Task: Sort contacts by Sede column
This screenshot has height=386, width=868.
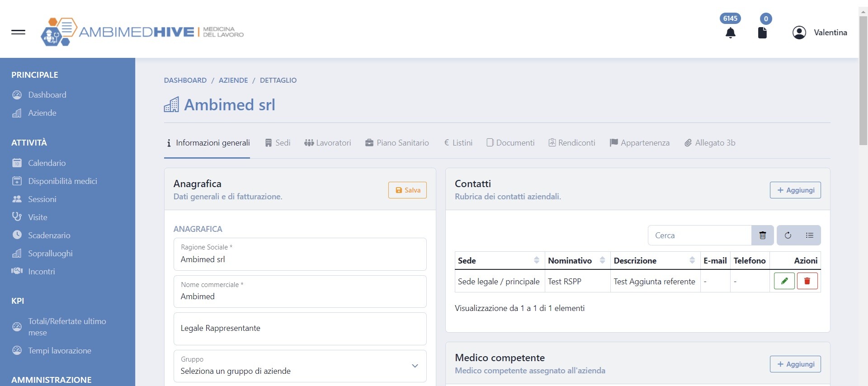Action: (x=536, y=260)
